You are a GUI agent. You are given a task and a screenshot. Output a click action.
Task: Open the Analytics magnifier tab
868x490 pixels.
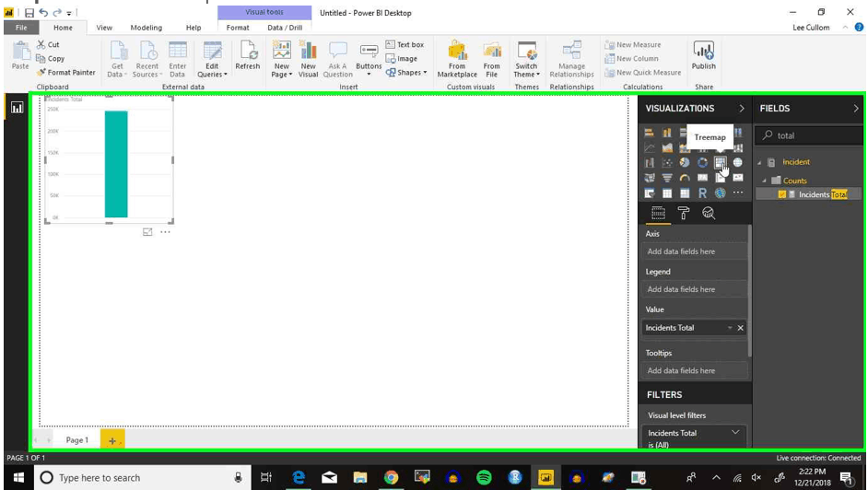[709, 213]
